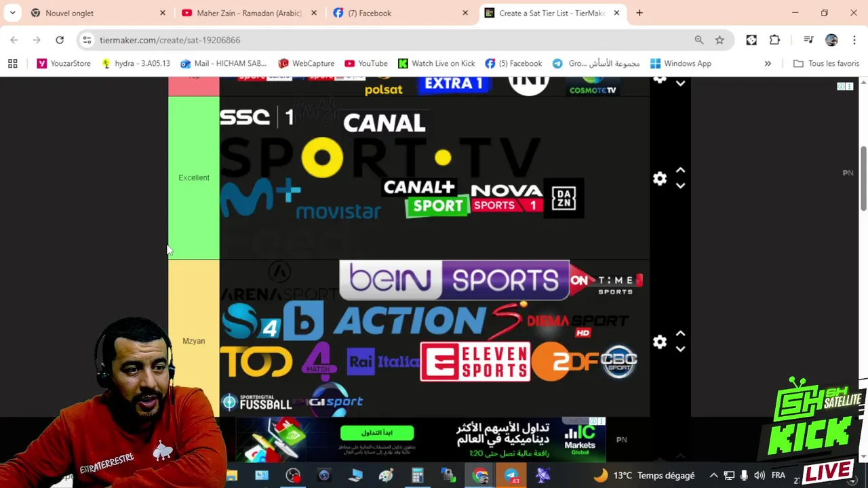Close the Facebook tab
Image resolution: width=868 pixels, height=488 pixels.
point(465,13)
